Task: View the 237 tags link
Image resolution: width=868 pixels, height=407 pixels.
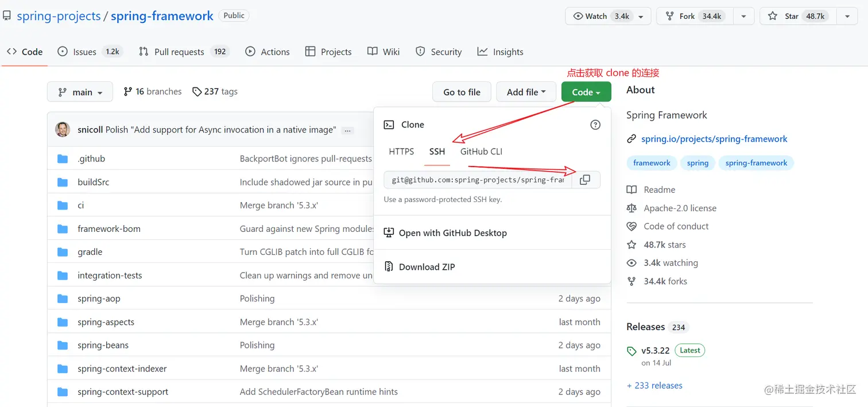Action: coord(215,92)
